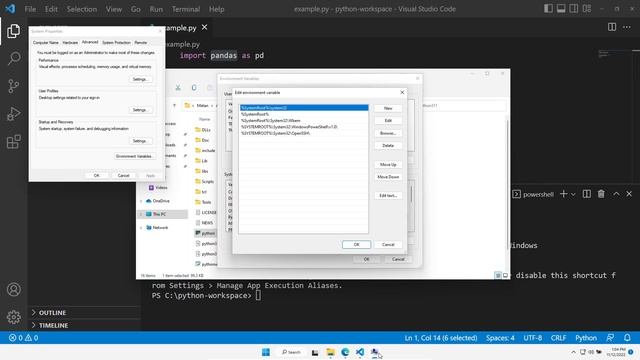Open Visual Studio Code taskbar icon
Image resolution: width=640 pixels, height=360 pixels.
(x=360, y=352)
